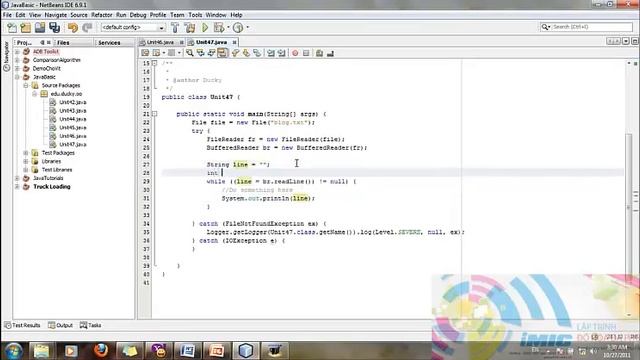Open the File menu

[x=7, y=15]
